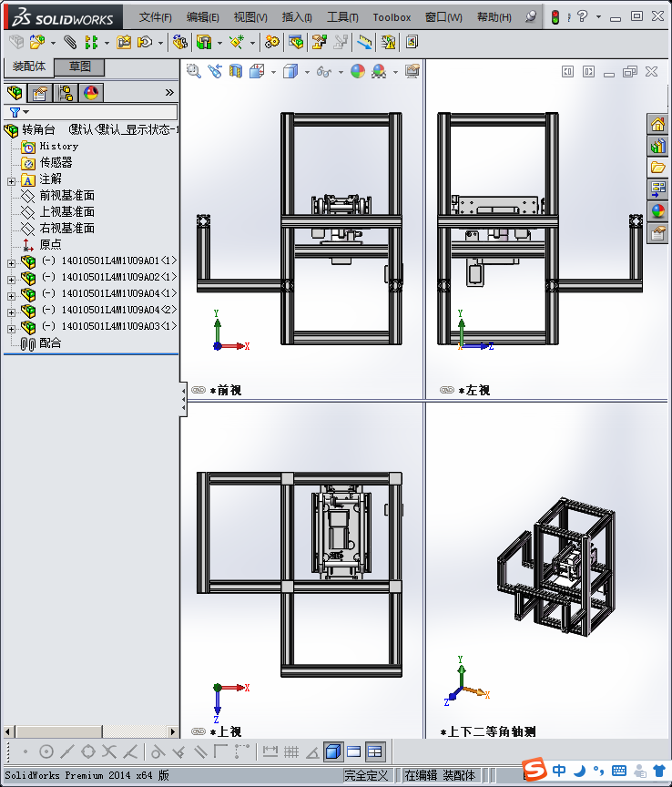Open View Settings monitor icon

pos(412,71)
